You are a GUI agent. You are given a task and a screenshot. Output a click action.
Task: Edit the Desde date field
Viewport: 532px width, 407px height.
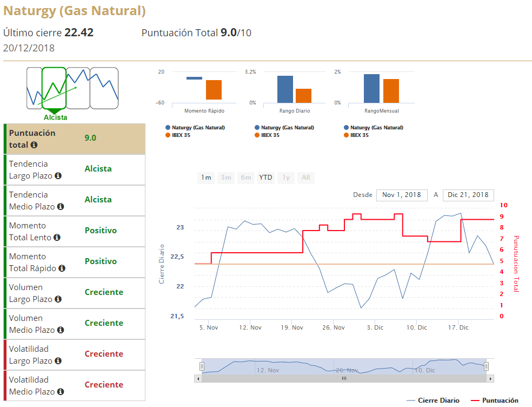[x=402, y=195]
